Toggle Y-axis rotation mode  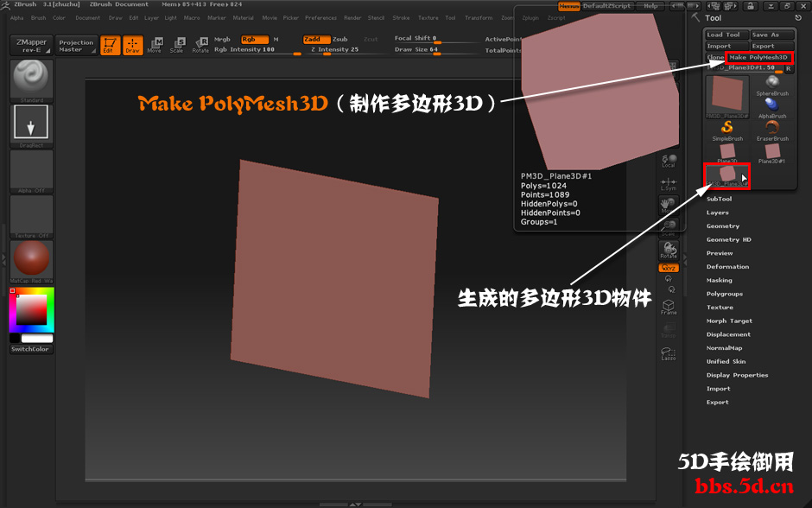click(x=669, y=278)
